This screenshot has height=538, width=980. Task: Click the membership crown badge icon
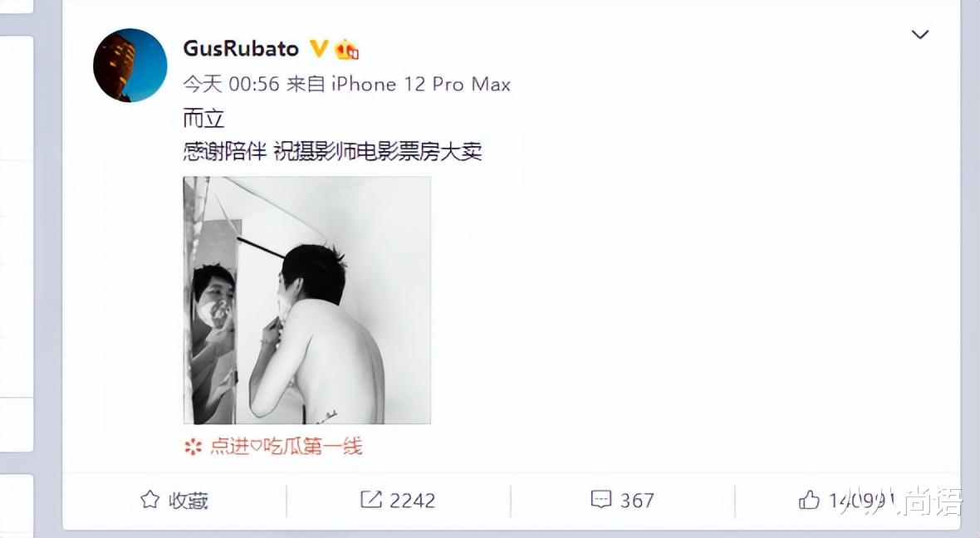(346, 49)
